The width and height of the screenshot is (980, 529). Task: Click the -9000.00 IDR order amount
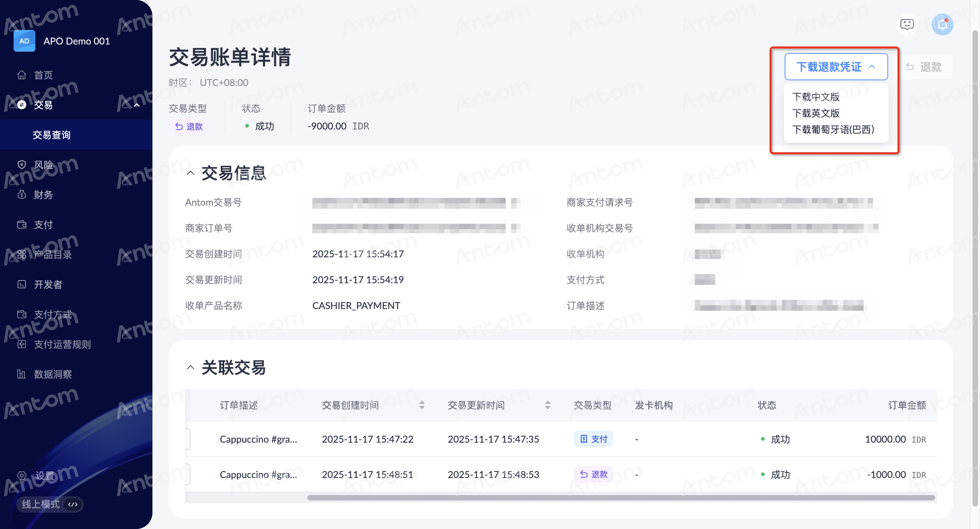click(338, 126)
